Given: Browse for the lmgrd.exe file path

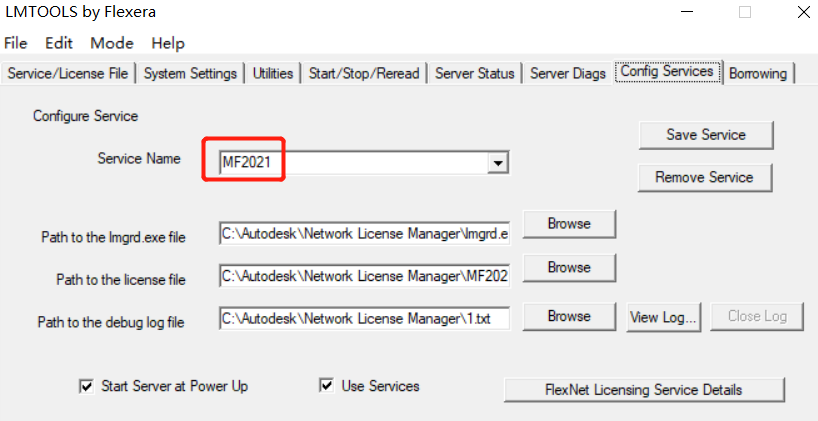Looking at the screenshot, I should coord(569,224).
